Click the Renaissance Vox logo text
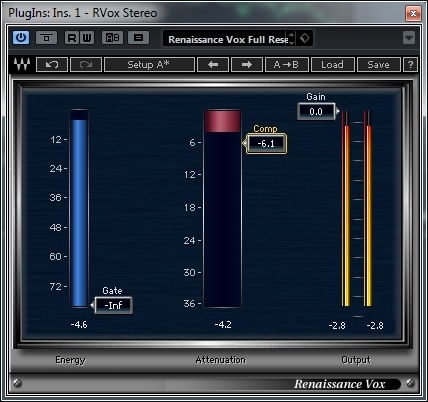This screenshot has width=428, height=402. pyautogui.click(x=340, y=384)
